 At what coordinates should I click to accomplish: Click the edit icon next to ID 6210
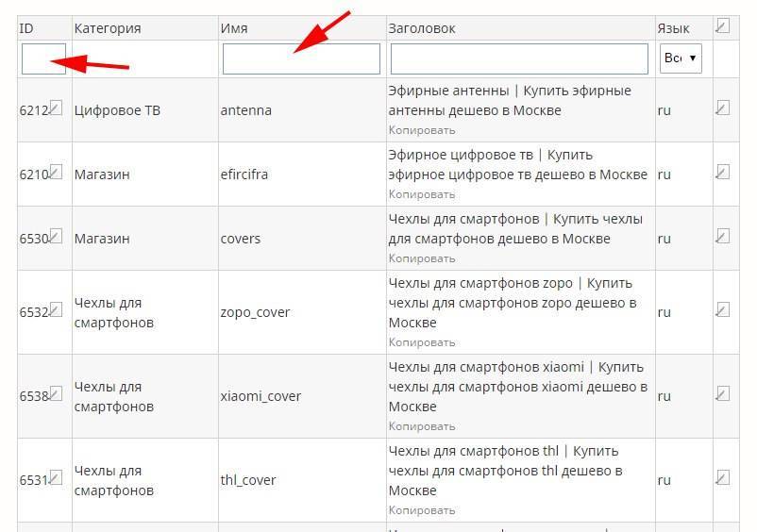(x=56, y=172)
